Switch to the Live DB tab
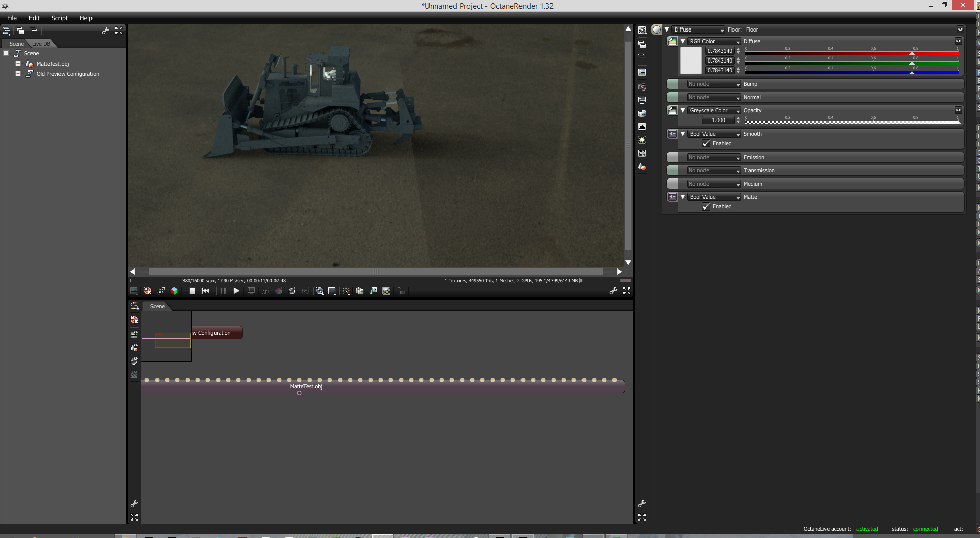This screenshot has height=538, width=980. click(x=41, y=44)
